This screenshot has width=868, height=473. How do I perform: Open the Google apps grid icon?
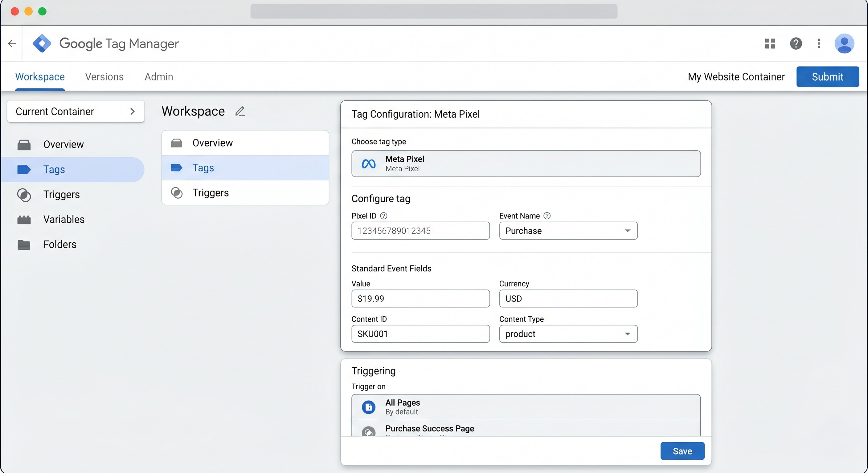[770, 43]
